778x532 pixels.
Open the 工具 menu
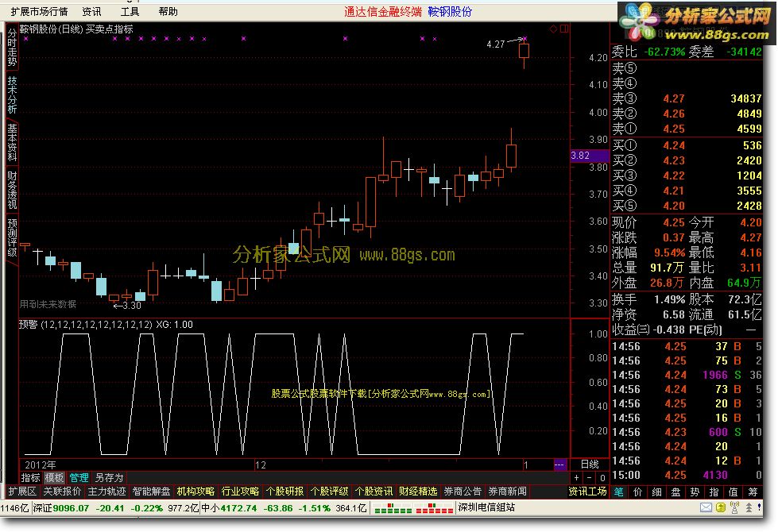coord(130,11)
